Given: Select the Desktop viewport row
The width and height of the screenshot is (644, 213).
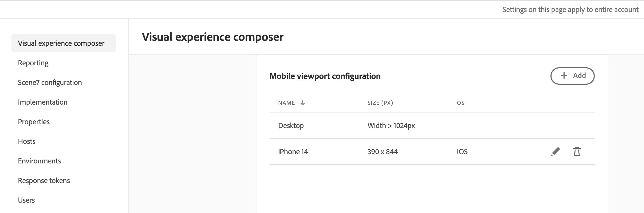Looking at the screenshot, I should click(x=432, y=126).
